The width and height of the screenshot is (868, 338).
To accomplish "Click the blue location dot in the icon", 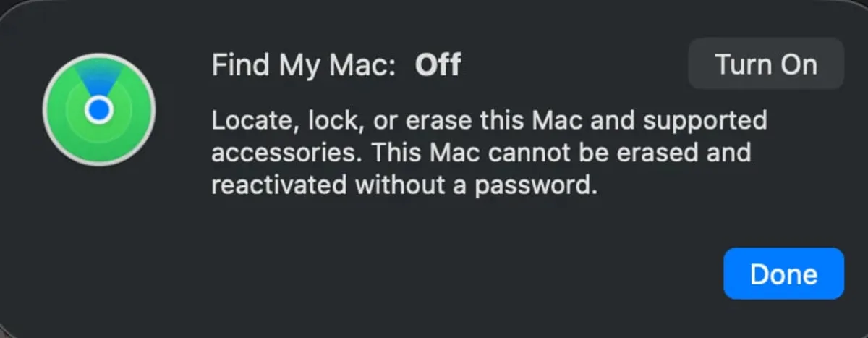I will click(99, 110).
